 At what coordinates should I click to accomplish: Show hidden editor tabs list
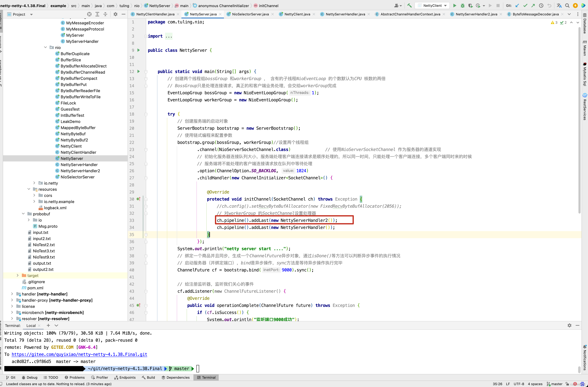point(569,14)
